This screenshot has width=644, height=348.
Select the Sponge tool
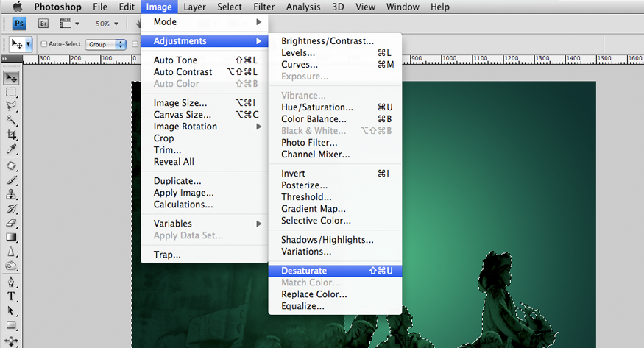11,266
